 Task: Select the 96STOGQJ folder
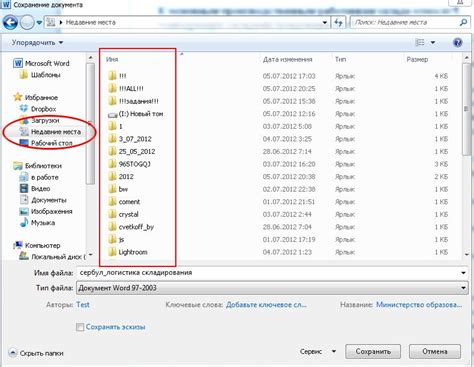point(129,164)
